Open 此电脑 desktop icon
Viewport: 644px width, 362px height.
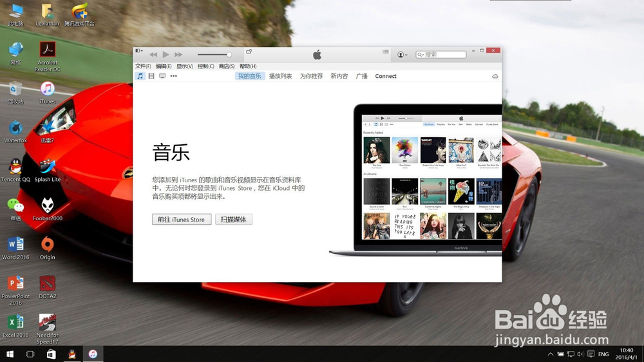[x=15, y=15]
